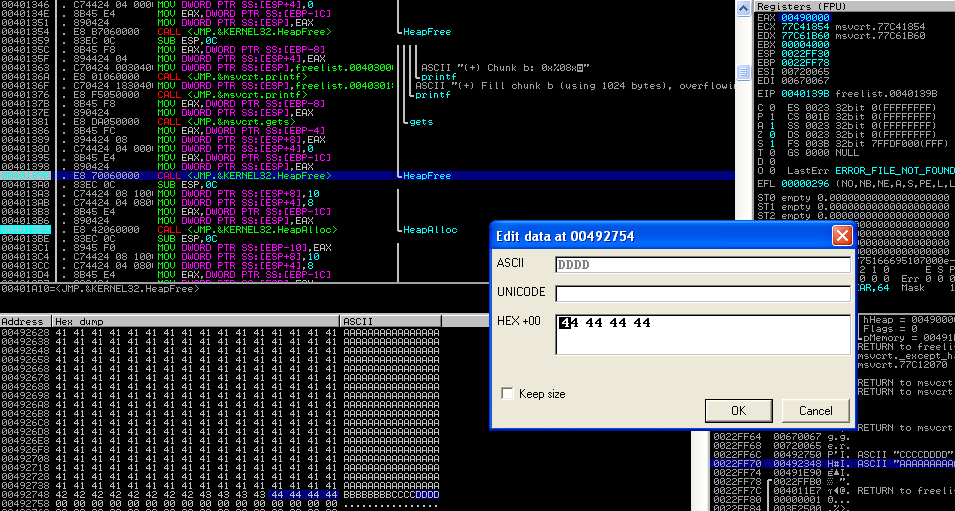Viewport: 955px width, 511px height.
Task: Select dump ASCII text BBBBBBBBCCCCDDDD
Action: pos(391,495)
